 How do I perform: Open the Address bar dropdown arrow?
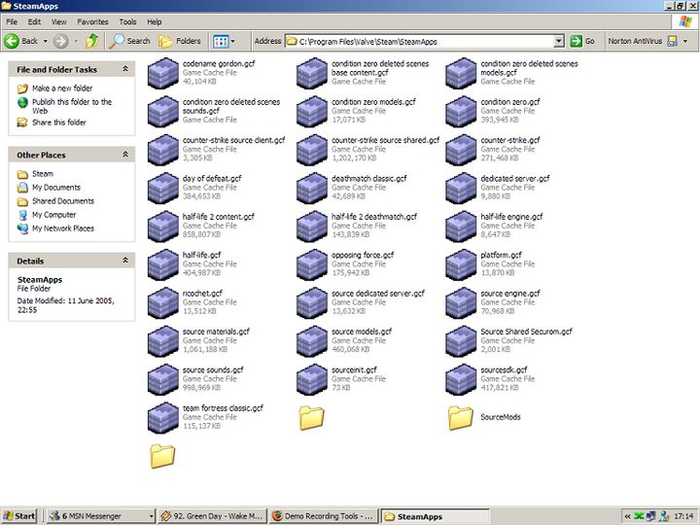click(559, 41)
